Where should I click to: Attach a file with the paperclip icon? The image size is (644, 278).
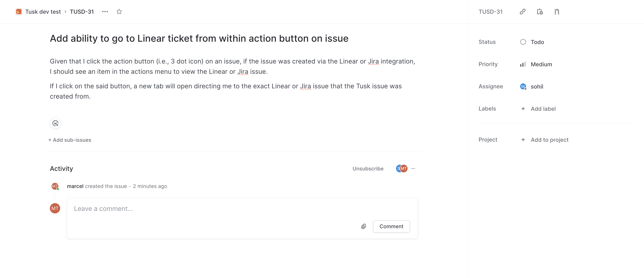pos(364,226)
